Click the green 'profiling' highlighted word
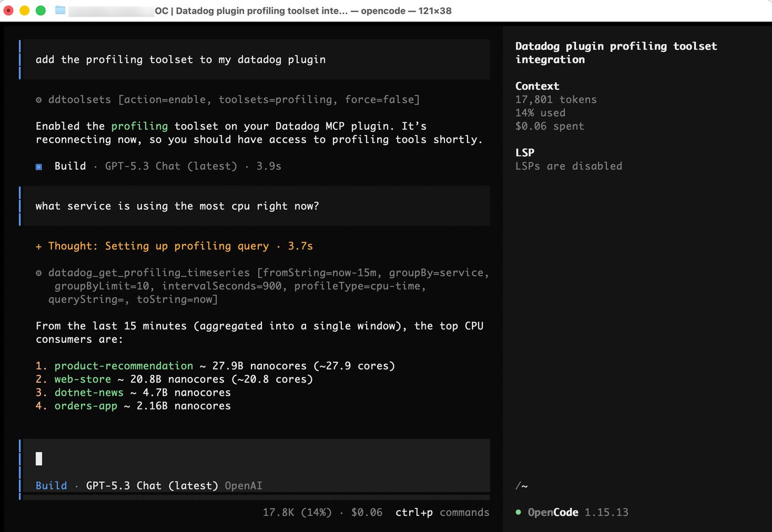Viewport: 772px width, 532px height. (x=140, y=126)
